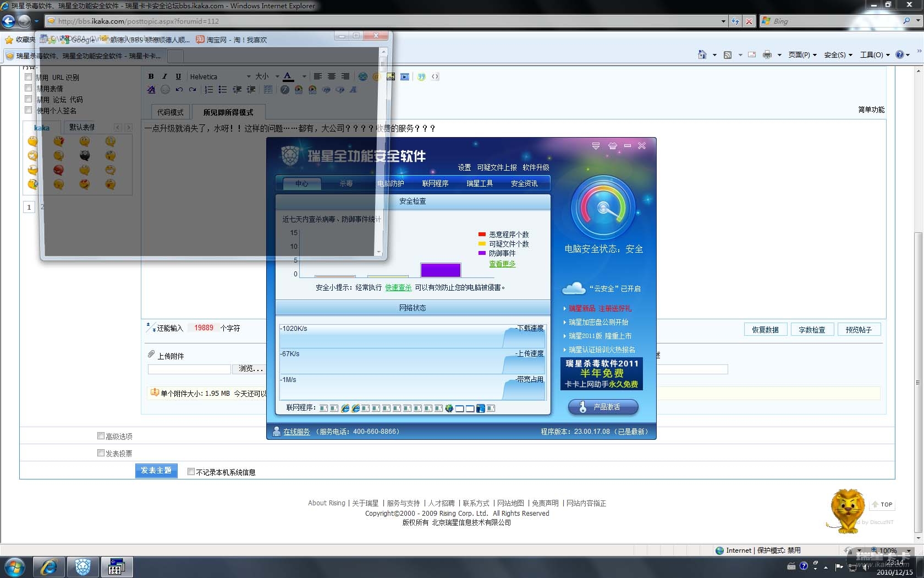Open Internet Explorer from the taskbar
This screenshot has width=924, height=578.
[x=49, y=567]
